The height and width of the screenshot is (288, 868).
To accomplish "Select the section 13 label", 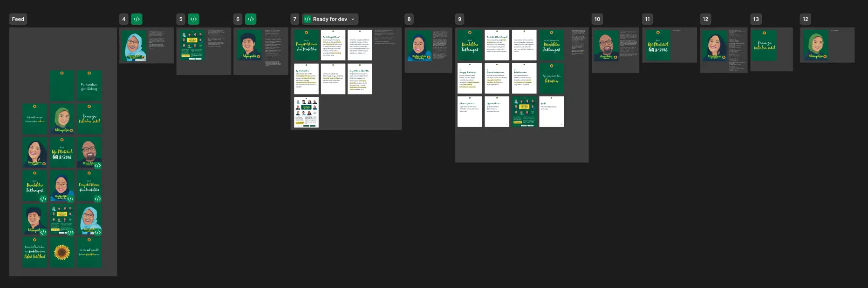I will tap(756, 19).
